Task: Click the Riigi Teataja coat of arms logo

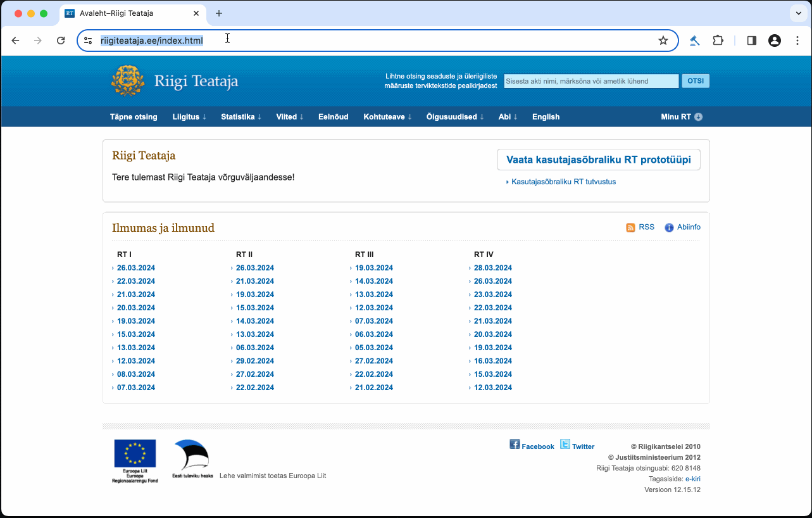Action: click(127, 80)
